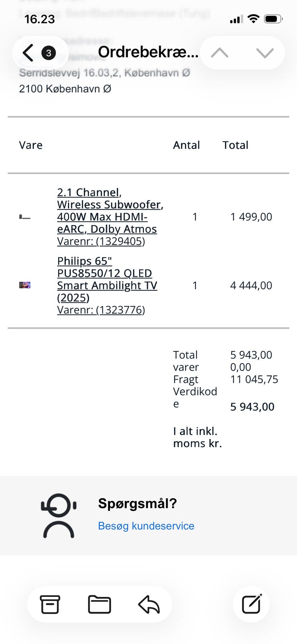Archive this email
Screen dimensions: 297x644
pyautogui.click(x=50, y=604)
